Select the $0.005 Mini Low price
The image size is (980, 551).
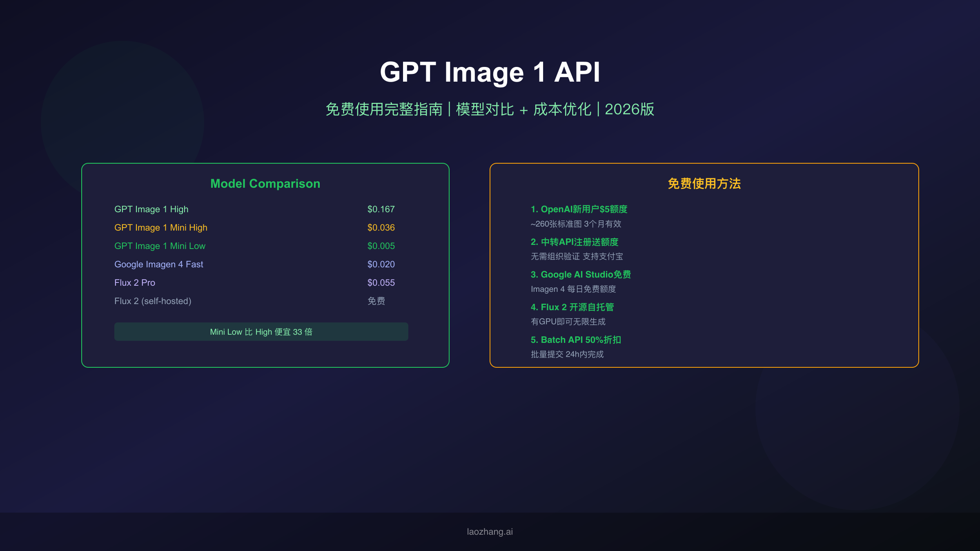click(x=381, y=246)
